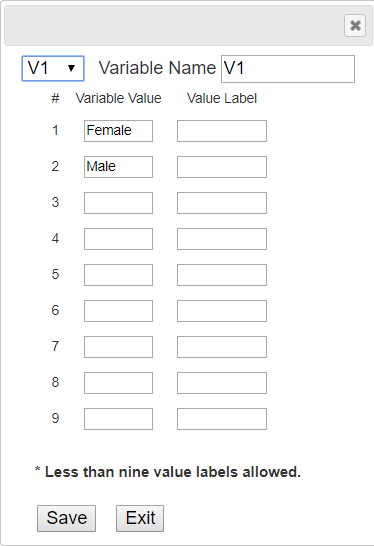Click the Value Label field in row 2

222,167
